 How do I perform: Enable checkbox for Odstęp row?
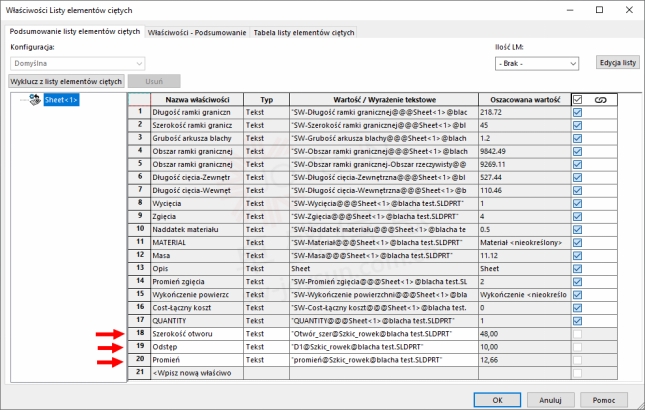pos(577,347)
